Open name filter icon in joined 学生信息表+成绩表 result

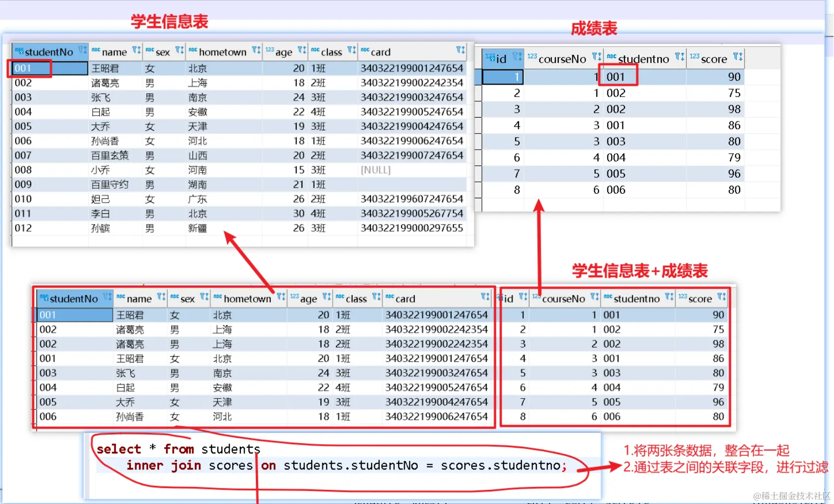[161, 296]
